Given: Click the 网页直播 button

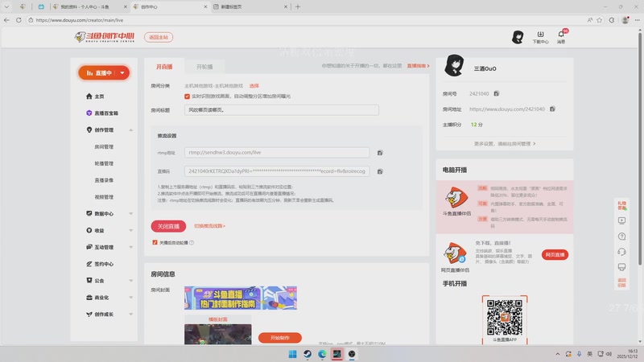Looking at the screenshot, I should [x=555, y=255].
